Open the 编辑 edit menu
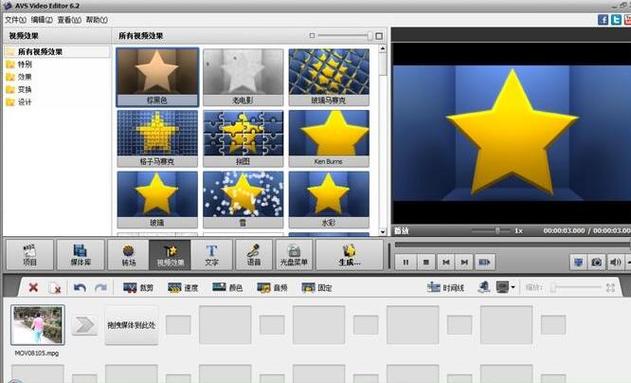 pos(41,20)
